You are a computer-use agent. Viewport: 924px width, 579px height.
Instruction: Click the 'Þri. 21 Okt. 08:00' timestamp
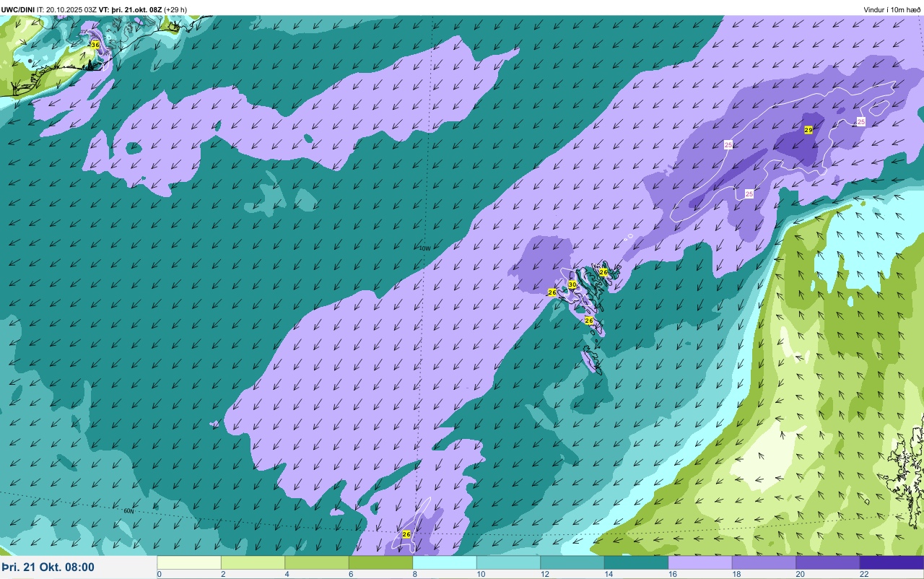coord(48,567)
